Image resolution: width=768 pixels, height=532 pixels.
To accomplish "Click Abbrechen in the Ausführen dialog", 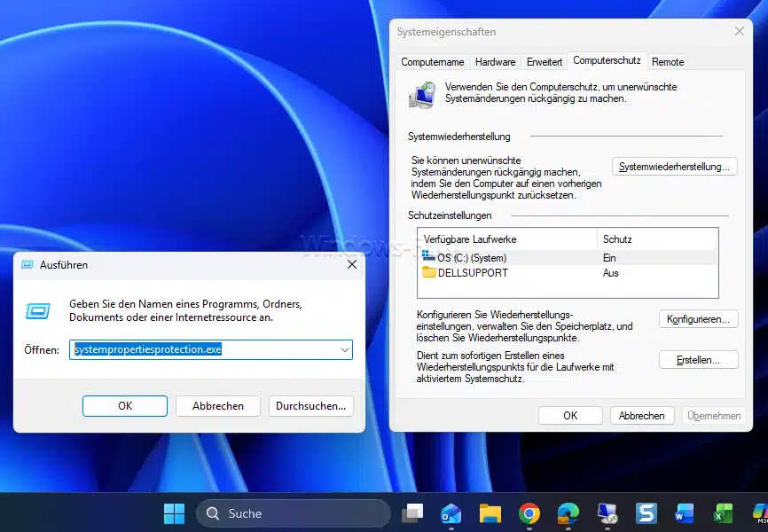I will 218,406.
